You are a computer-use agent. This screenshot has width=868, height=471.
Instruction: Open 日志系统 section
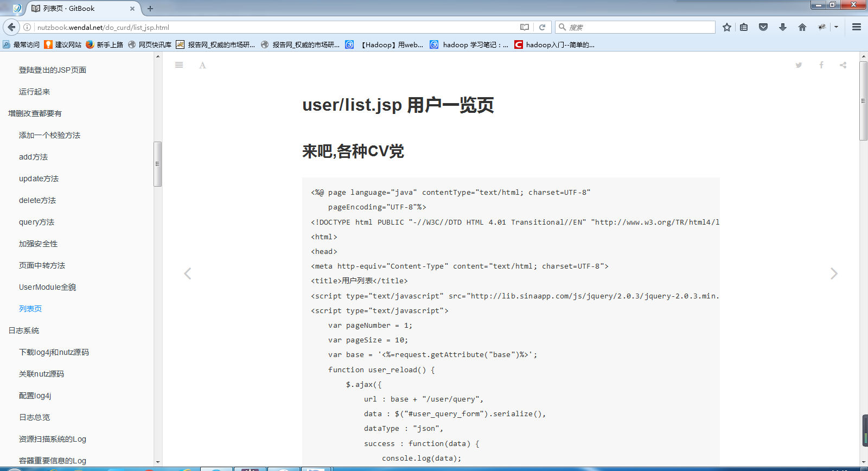coord(23,330)
